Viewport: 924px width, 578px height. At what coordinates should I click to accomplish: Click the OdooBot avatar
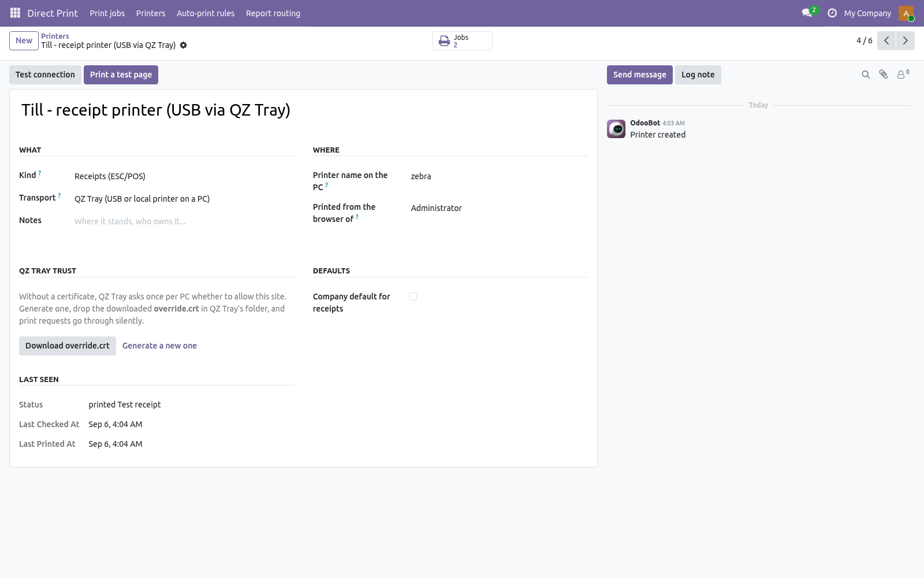tap(616, 129)
